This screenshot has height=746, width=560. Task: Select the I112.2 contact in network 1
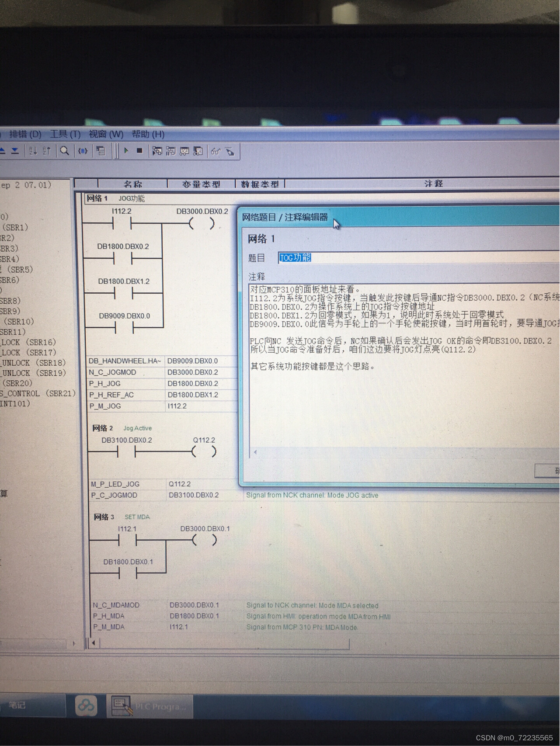click(122, 224)
